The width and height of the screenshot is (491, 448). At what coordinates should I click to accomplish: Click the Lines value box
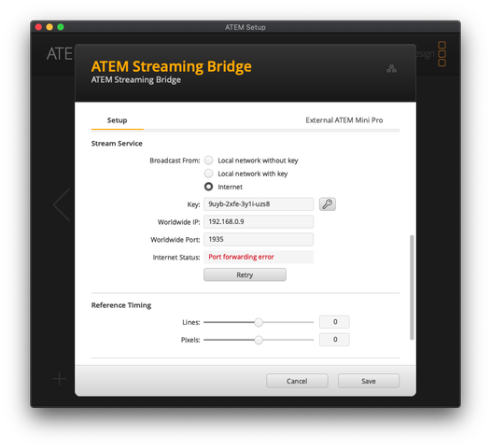tap(334, 322)
